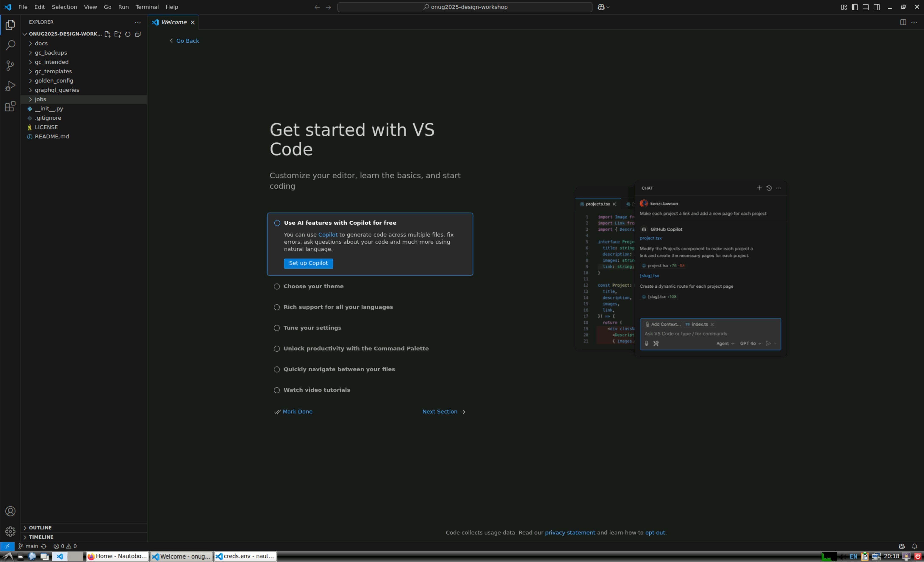This screenshot has width=924, height=562.
Task: Open the Search view in activity bar
Action: [11, 45]
